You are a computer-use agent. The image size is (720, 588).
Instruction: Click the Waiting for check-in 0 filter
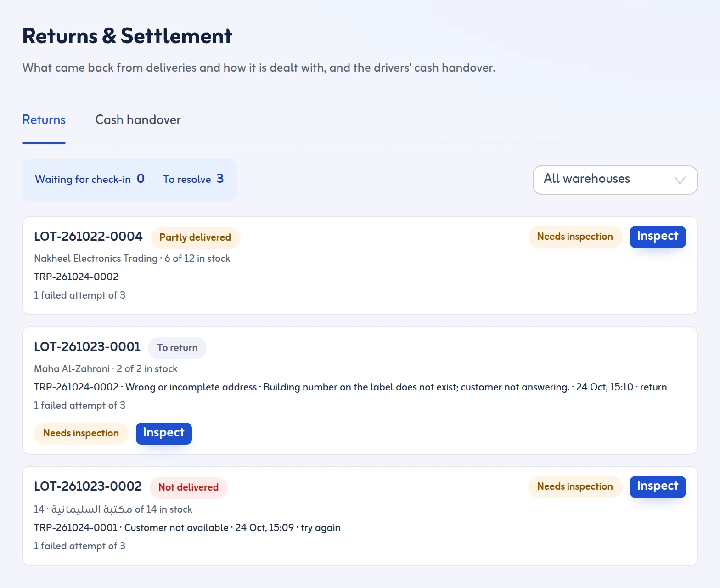pyautogui.click(x=90, y=179)
